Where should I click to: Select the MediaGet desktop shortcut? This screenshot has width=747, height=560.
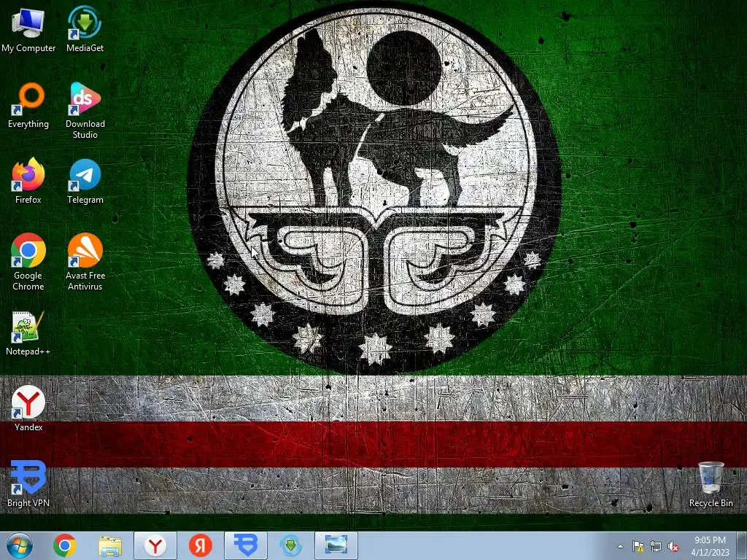(85, 28)
